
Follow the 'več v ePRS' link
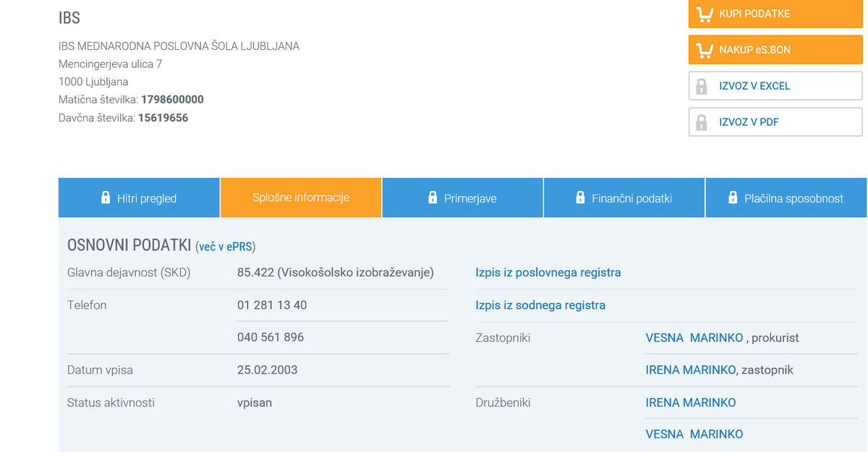point(226,247)
